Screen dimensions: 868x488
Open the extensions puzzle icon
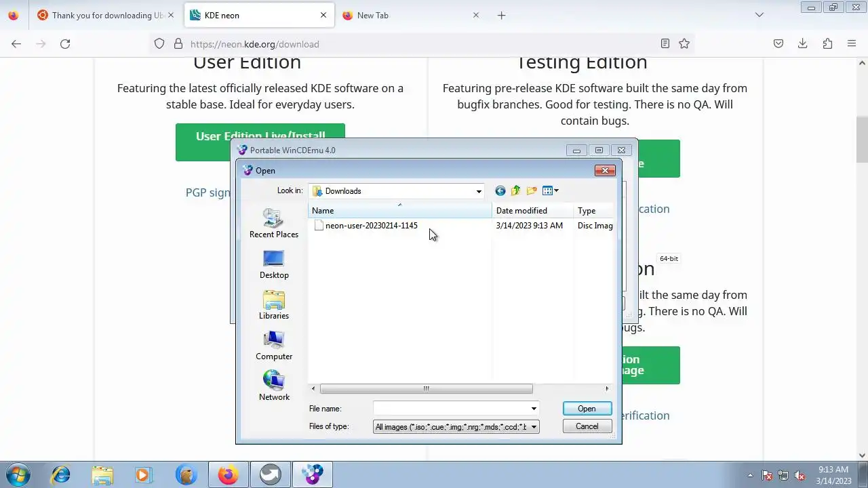tap(827, 44)
